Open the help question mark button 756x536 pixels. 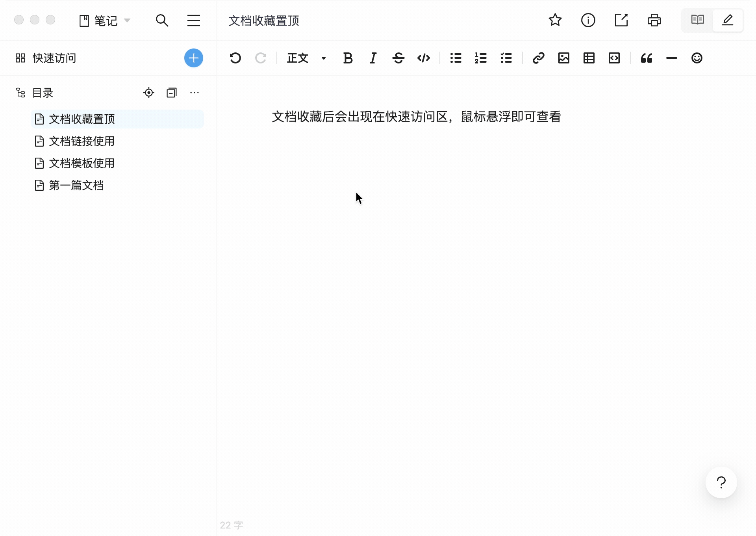pyautogui.click(x=721, y=482)
